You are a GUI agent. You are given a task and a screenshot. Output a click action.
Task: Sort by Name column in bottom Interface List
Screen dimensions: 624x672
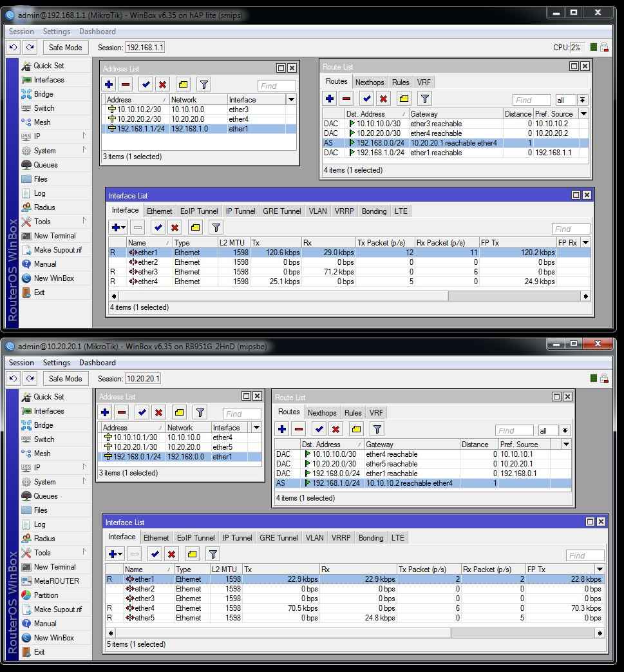147,569
